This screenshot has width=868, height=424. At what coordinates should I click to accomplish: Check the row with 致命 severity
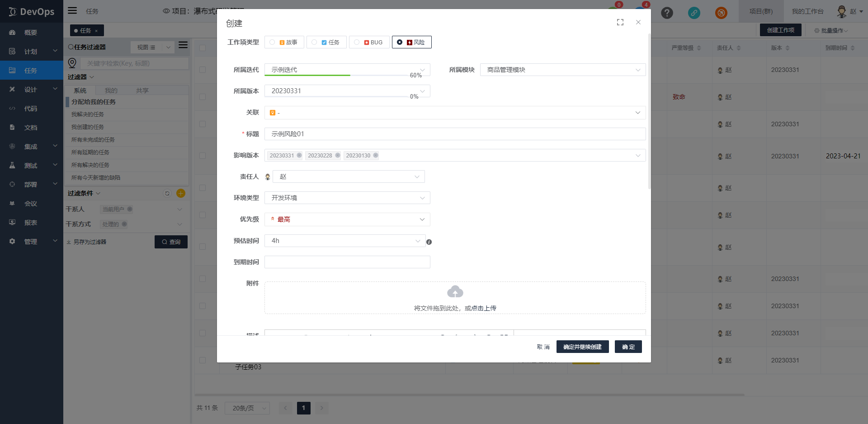pos(203,97)
